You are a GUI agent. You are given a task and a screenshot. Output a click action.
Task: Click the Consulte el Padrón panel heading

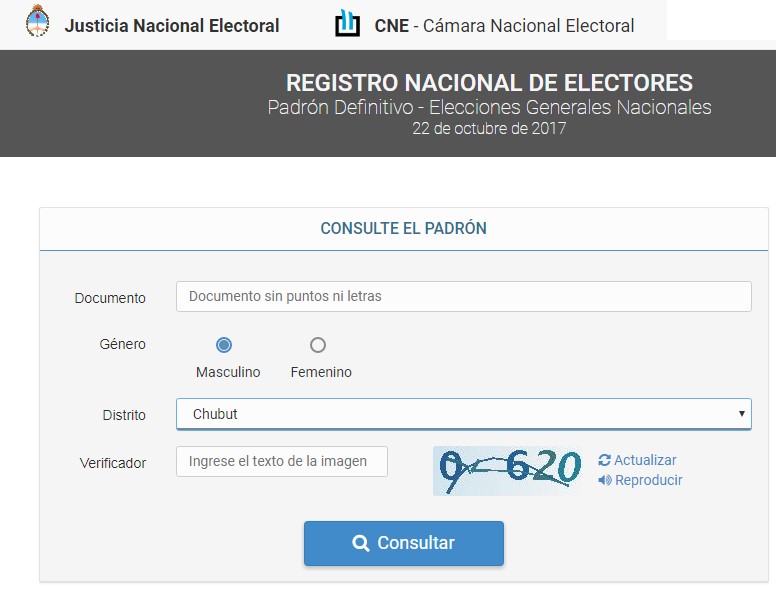[403, 228]
